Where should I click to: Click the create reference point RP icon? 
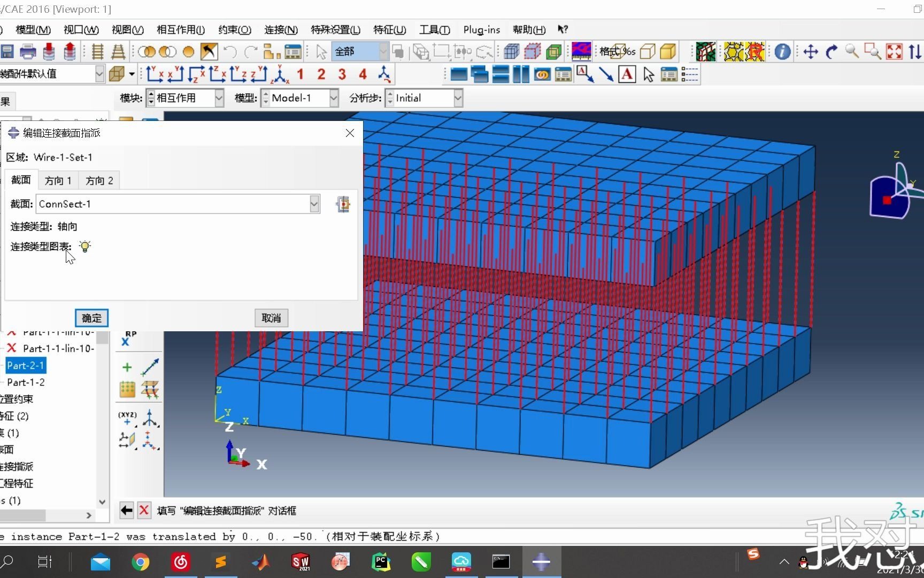coord(128,338)
